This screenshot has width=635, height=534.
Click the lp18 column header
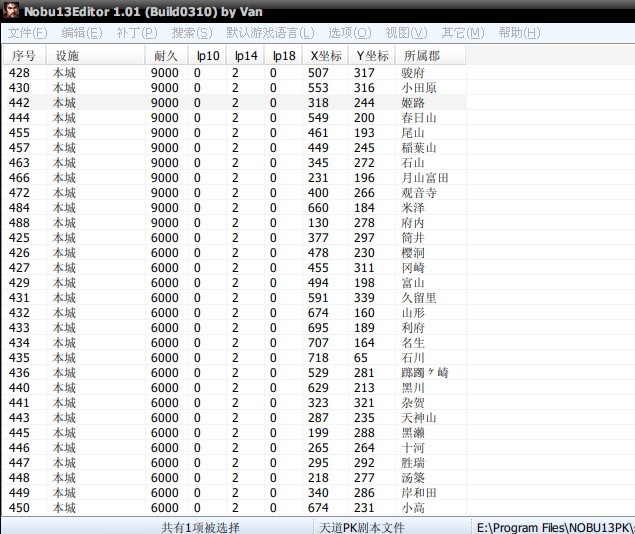pyautogui.click(x=283, y=55)
